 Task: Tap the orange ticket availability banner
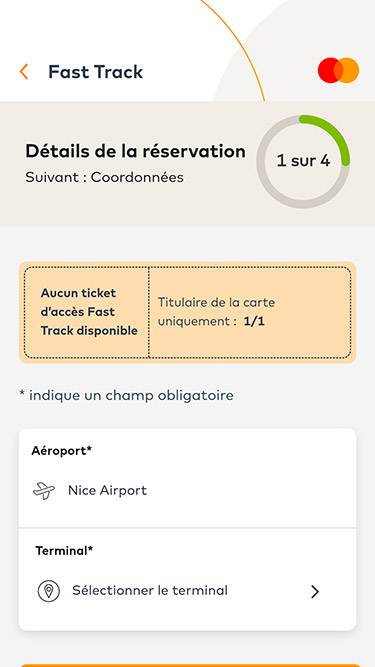click(x=187, y=312)
